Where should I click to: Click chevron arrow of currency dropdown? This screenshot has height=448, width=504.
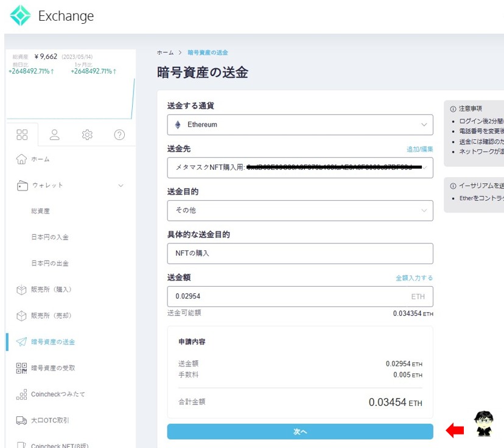[x=424, y=125]
